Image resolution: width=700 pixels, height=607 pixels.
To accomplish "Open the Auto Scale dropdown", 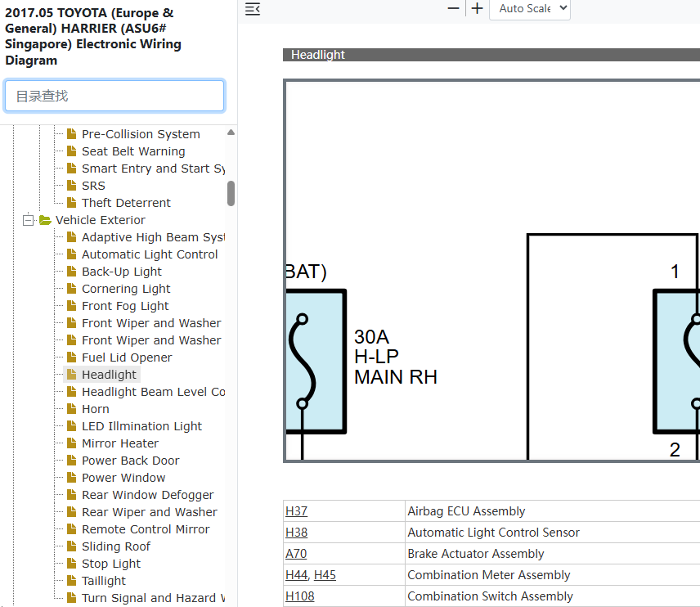I will coord(530,9).
